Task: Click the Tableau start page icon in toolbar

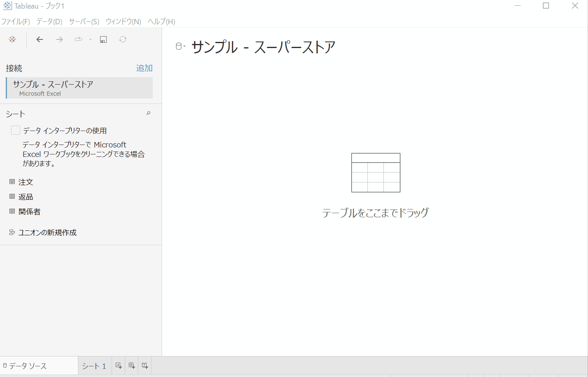Action: [x=12, y=39]
